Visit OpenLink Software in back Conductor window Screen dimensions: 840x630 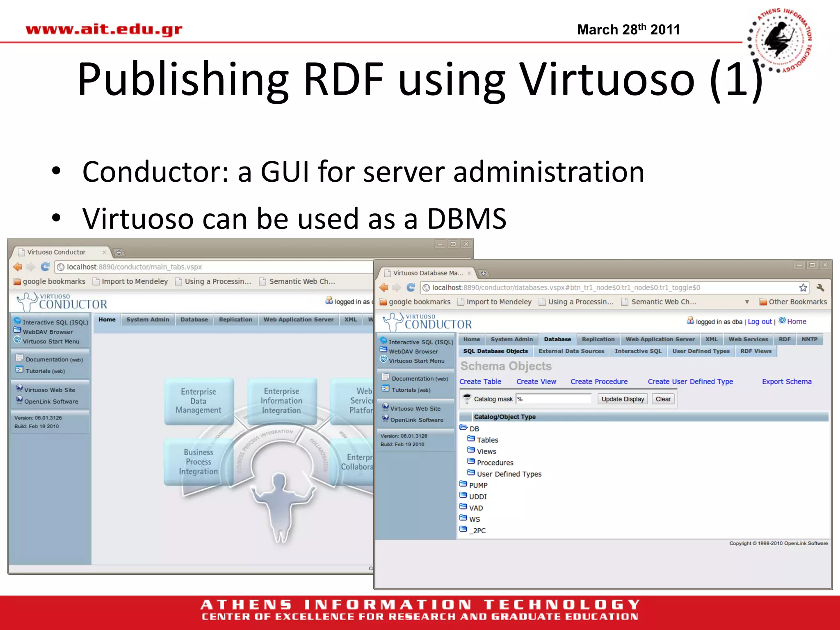pyautogui.click(x=51, y=402)
